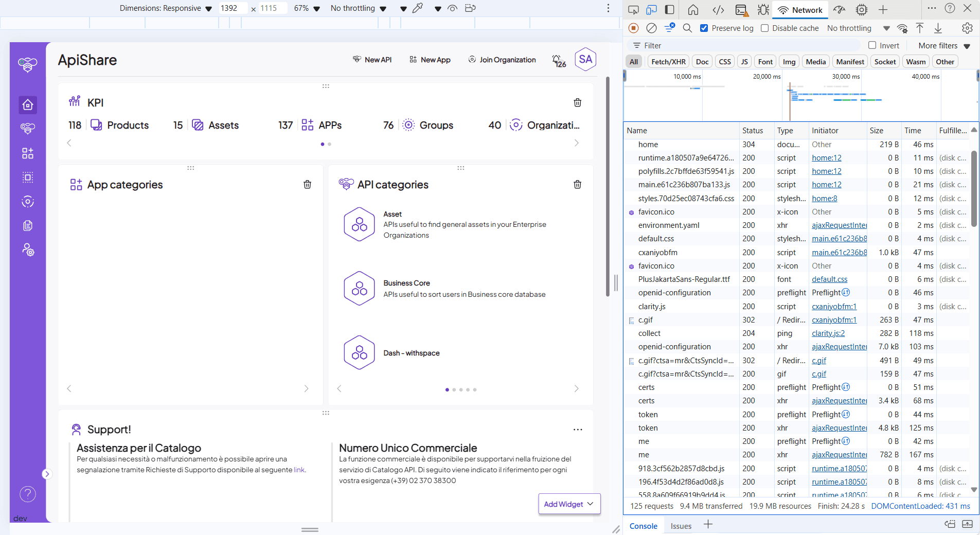
Task: Uncheck the Preserve log checkbox
Action: tap(704, 28)
